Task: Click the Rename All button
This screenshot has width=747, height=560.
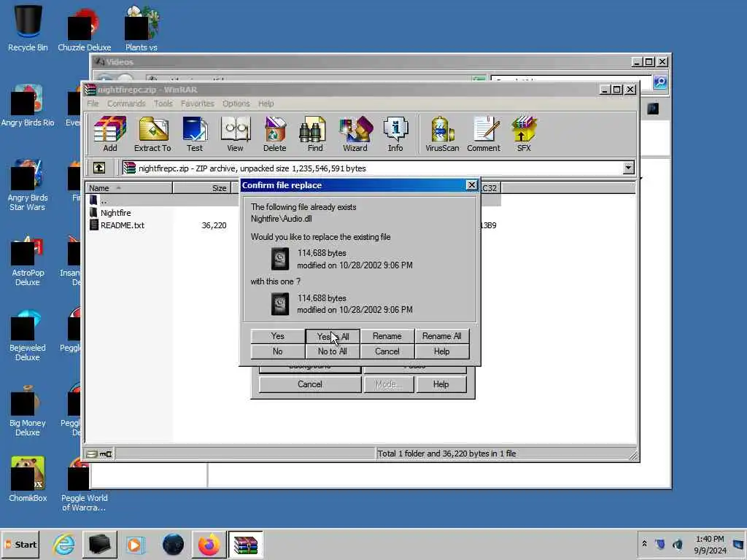Action: coord(441,336)
